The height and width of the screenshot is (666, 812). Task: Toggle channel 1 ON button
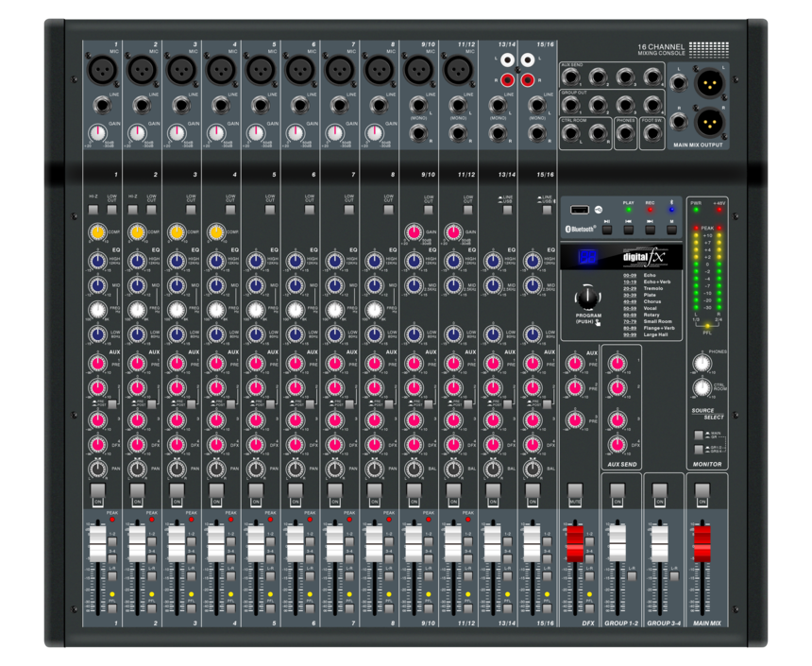click(x=98, y=490)
